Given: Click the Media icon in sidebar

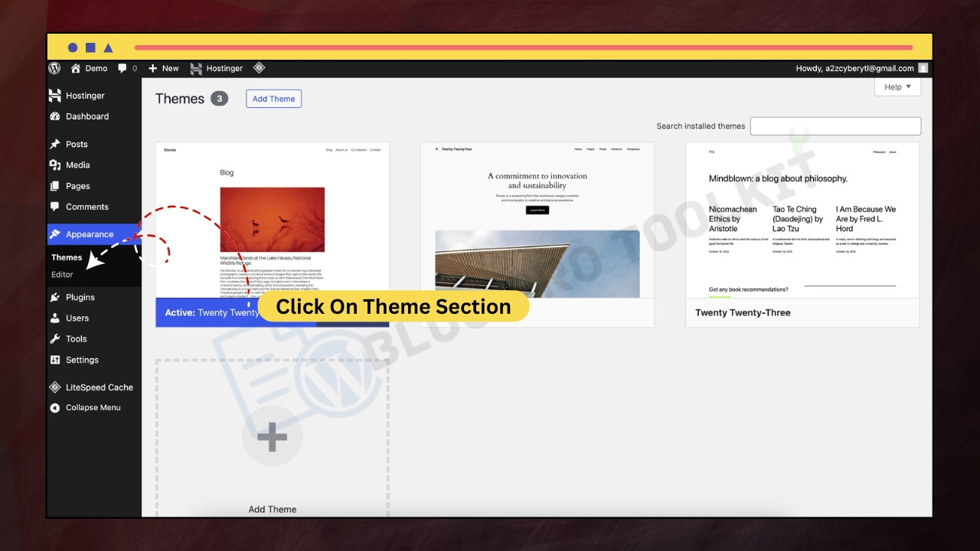Looking at the screenshot, I should (54, 165).
